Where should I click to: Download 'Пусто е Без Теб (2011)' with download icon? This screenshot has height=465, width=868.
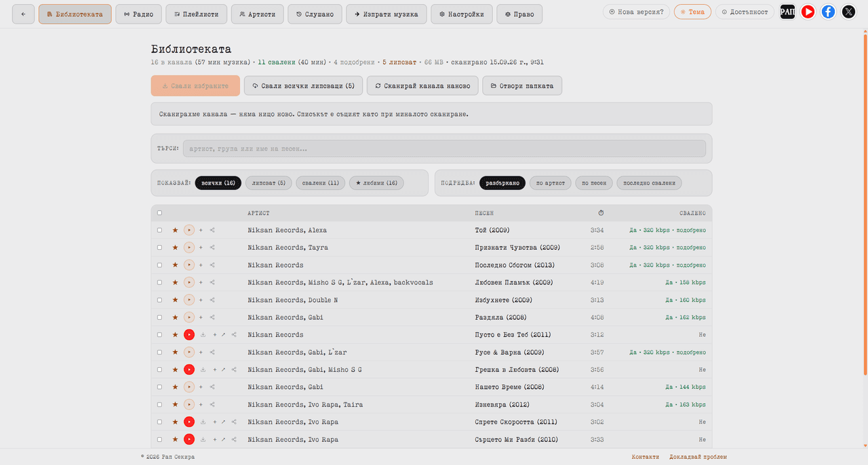click(x=203, y=335)
